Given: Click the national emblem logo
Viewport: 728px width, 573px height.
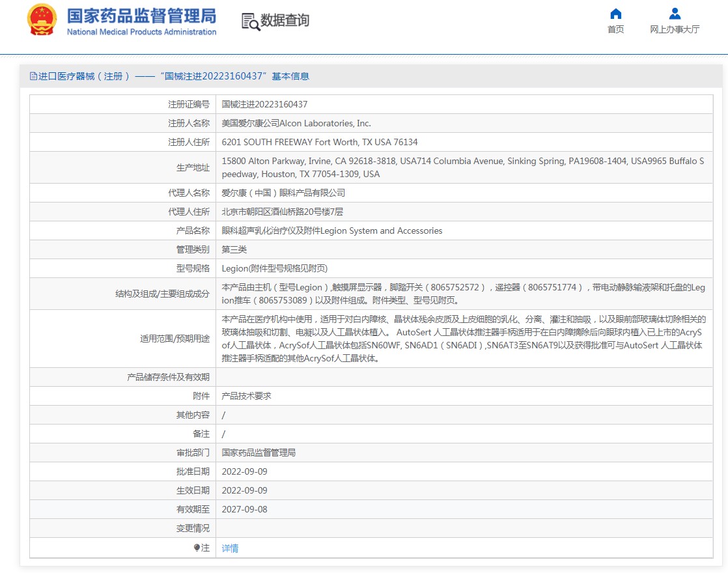Looking at the screenshot, I should pyautogui.click(x=42, y=20).
